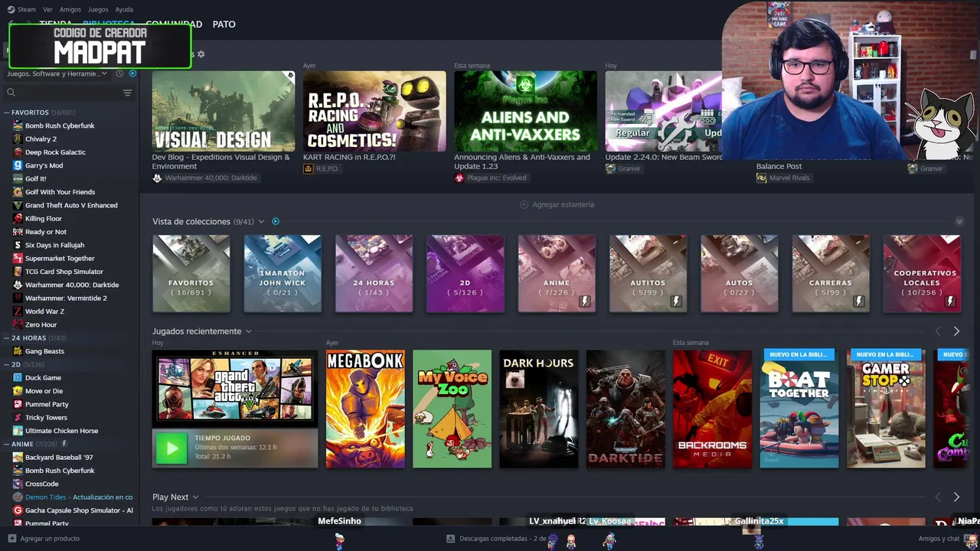980x551 pixels.
Task: Click the Chivalry 2 game icon
Action: [x=18, y=139]
